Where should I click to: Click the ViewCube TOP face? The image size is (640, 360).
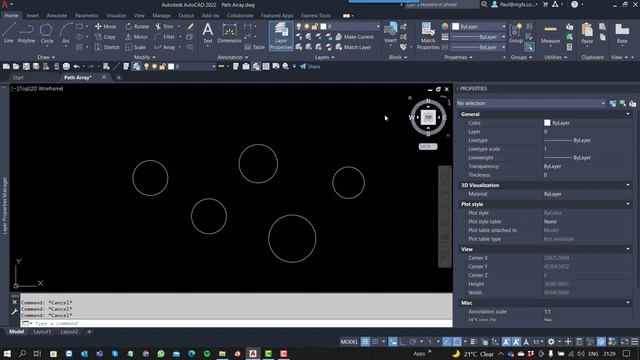[x=428, y=118]
